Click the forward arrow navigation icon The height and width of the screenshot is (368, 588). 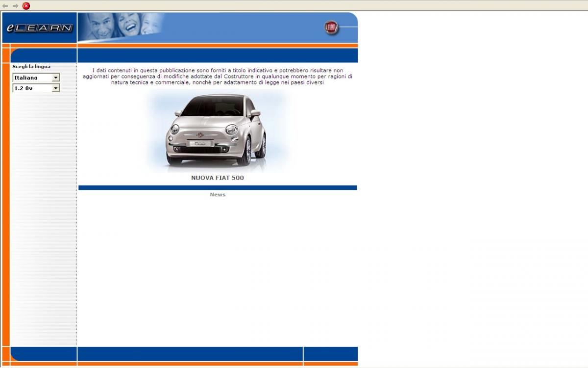16,6
